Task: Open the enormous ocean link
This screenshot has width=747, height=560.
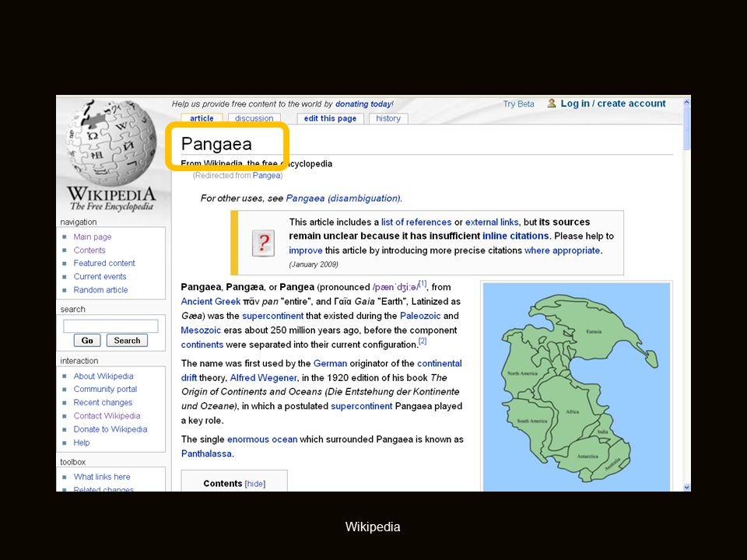Action: 262,439
